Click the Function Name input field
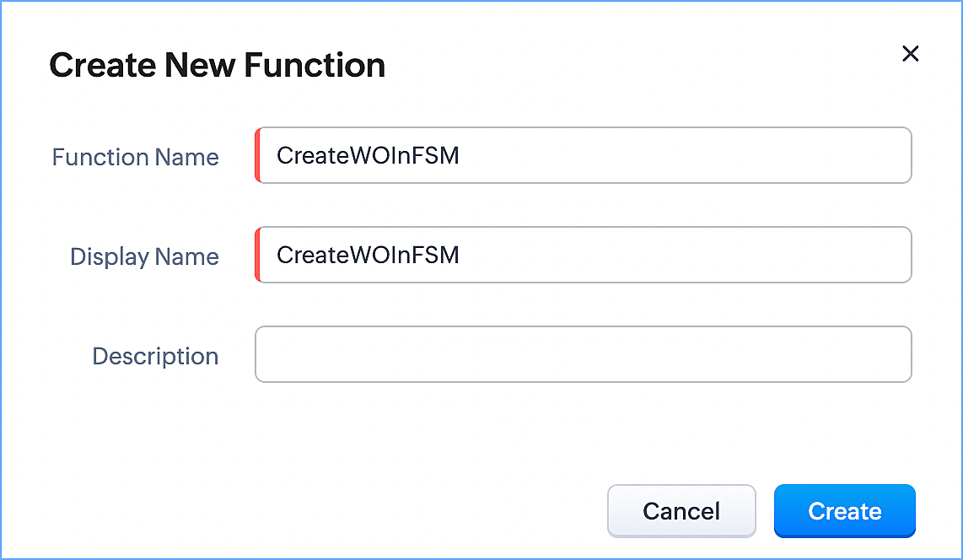The height and width of the screenshot is (560, 963). pos(583,155)
